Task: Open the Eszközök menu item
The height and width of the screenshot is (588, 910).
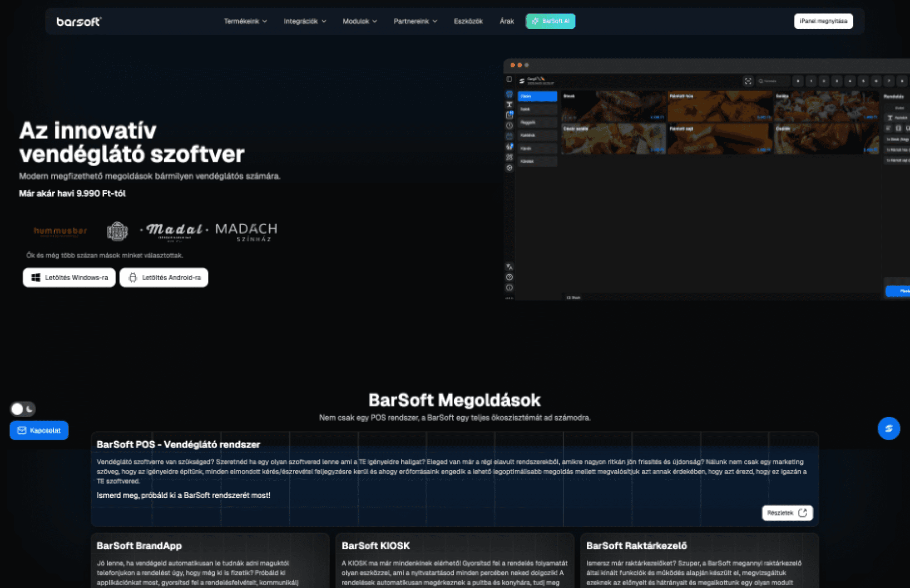Action: click(468, 21)
